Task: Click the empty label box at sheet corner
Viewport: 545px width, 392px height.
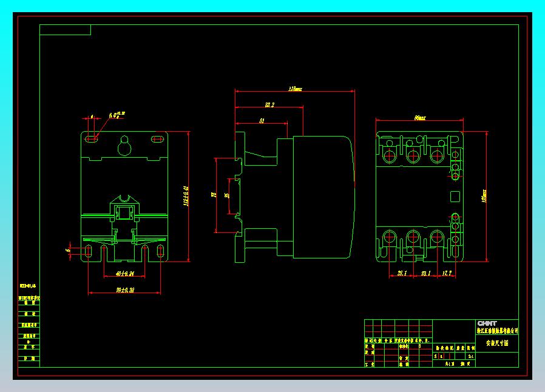Action: (66, 30)
